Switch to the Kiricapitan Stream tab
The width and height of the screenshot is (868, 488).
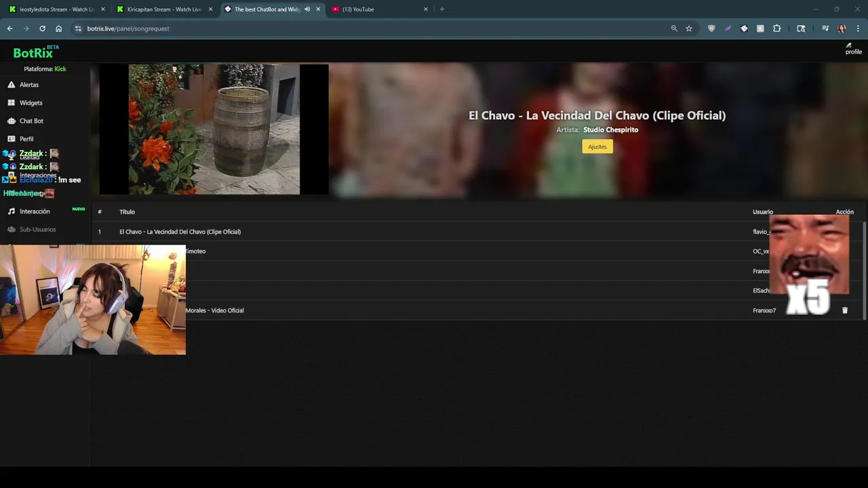click(x=165, y=9)
